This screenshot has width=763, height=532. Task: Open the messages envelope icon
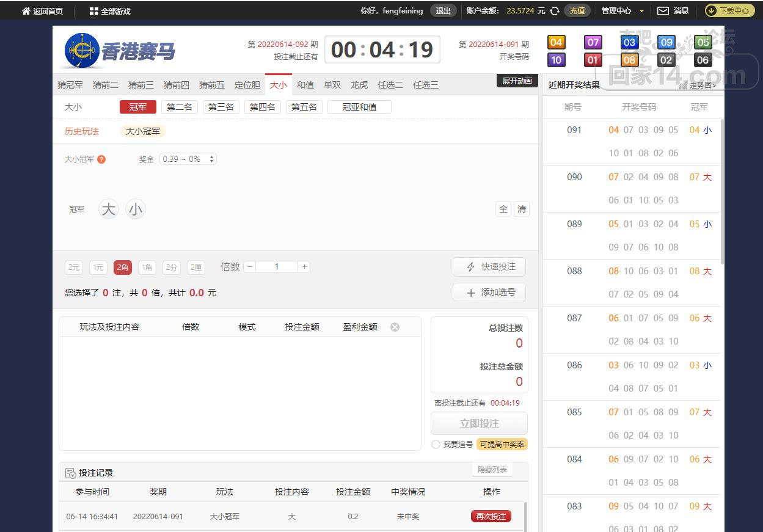point(663,11)
